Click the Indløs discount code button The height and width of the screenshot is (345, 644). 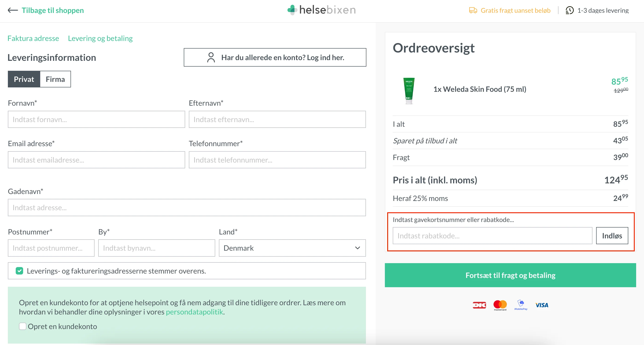point(612,235)
